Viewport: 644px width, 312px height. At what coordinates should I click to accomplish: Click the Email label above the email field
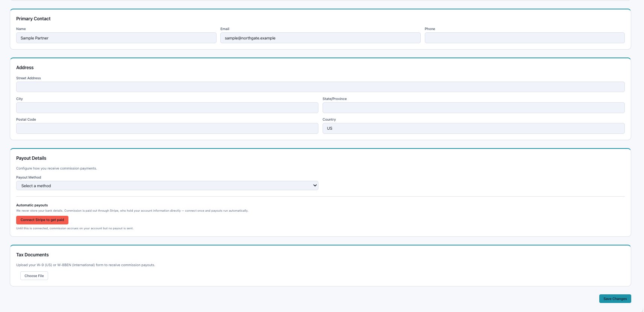click(225, 29)
